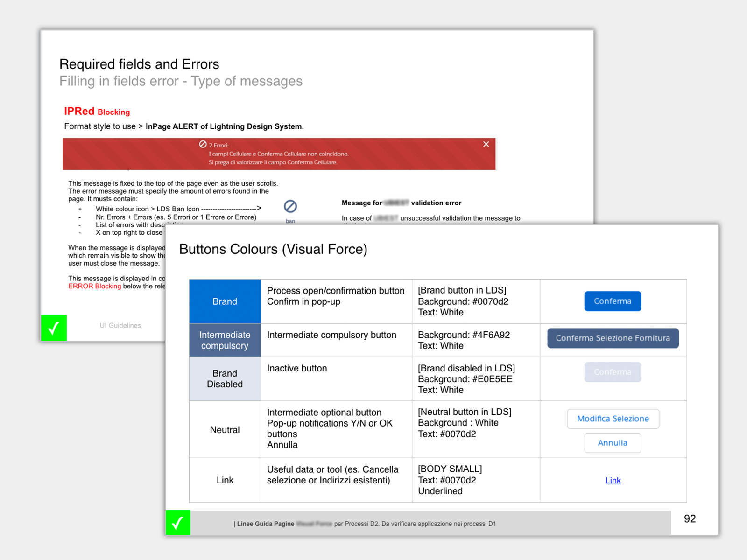Click the 'IPRed Blocking' heading
This screenshot has height=560, width=747.
(x=96, y=111)
